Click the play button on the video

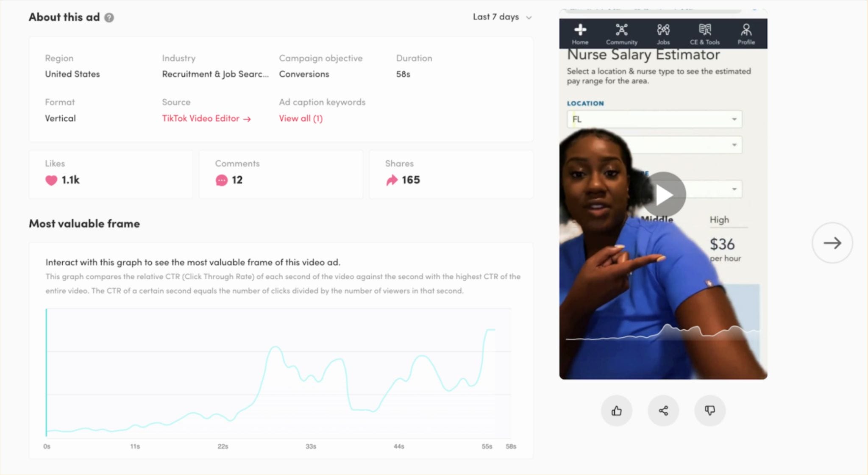[x=663, y=193]
